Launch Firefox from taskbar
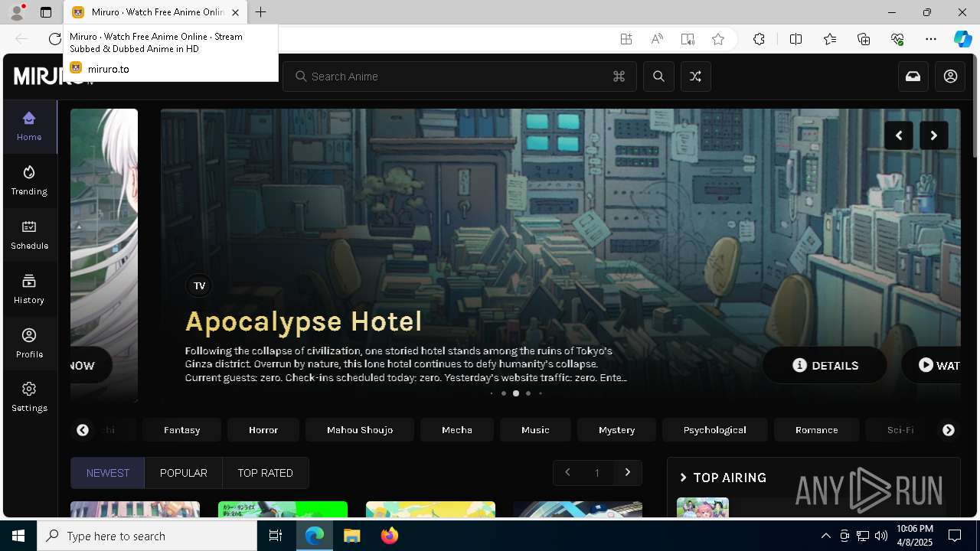 (389, 536)
